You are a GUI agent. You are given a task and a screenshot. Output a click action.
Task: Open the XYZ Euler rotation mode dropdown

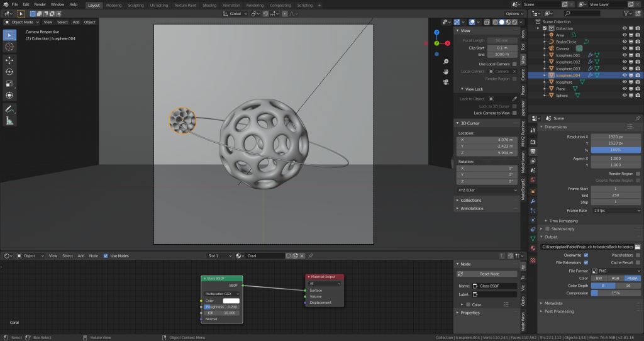[x=487, y=190]
